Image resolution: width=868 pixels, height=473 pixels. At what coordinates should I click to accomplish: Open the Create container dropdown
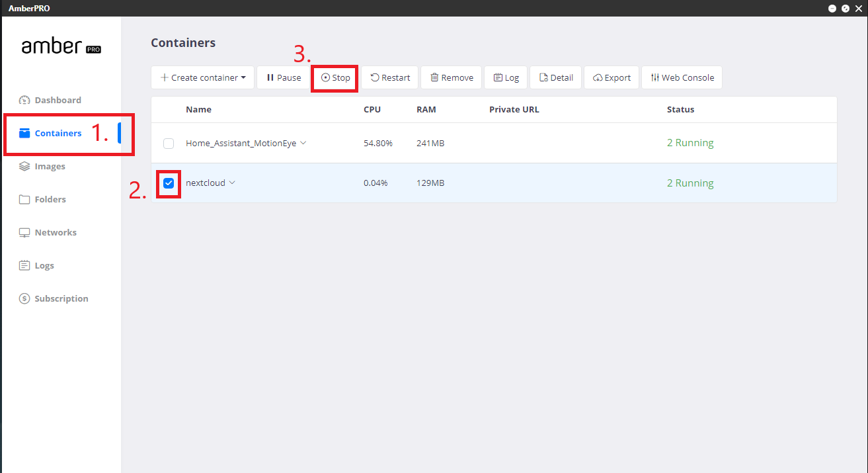(202, 77)
